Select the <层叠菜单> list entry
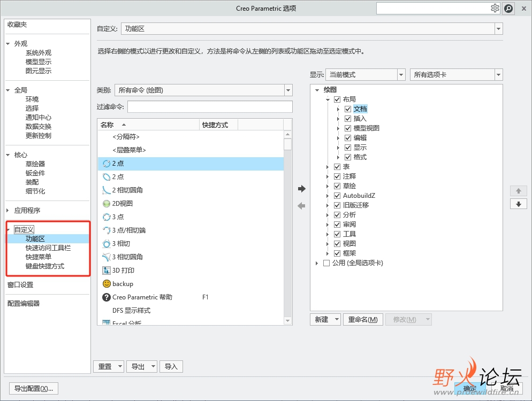Image resolution: width=532 pixels, height=401 pixels. (x=191, y=150)
